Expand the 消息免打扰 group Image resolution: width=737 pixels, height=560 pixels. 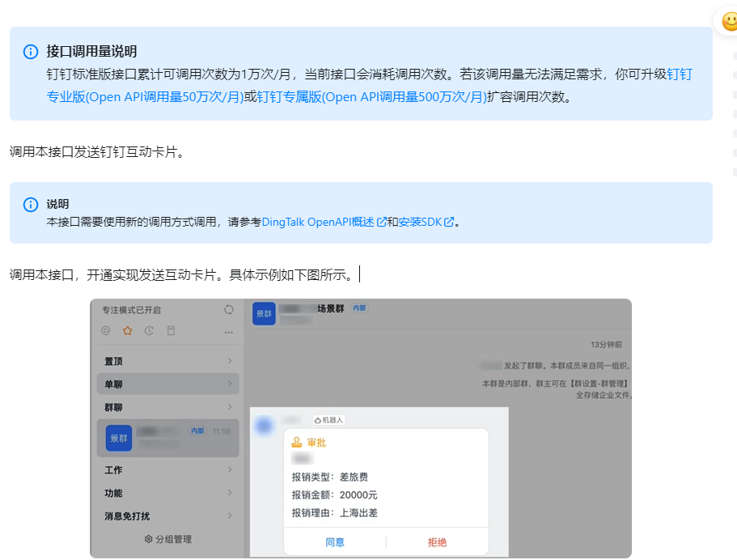167,515
